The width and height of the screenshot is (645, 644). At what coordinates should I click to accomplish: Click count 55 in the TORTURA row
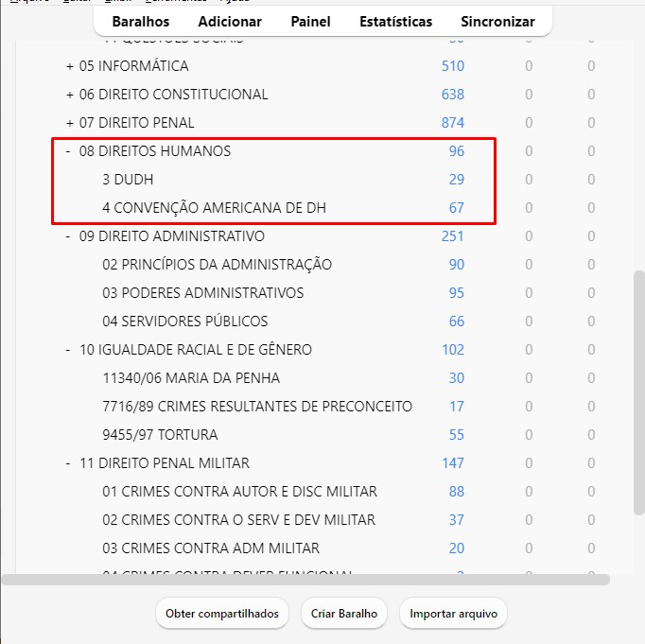[456, 435]
